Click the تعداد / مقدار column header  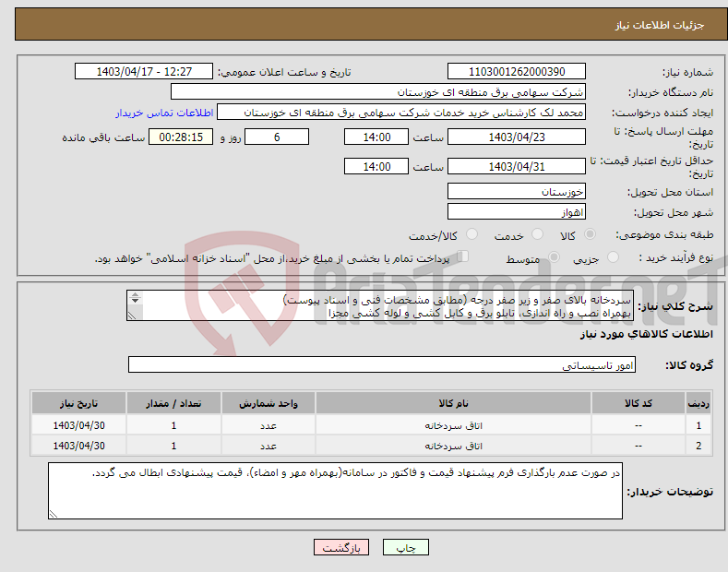pos(173,403)
